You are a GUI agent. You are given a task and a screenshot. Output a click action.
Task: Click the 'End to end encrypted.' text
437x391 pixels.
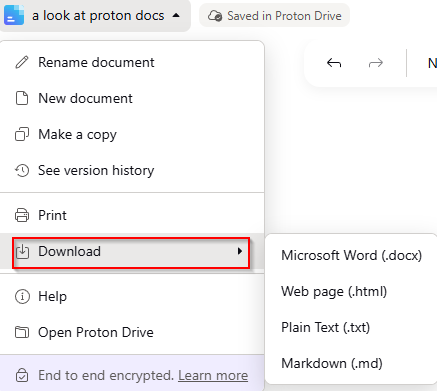[x=106, y=375]
